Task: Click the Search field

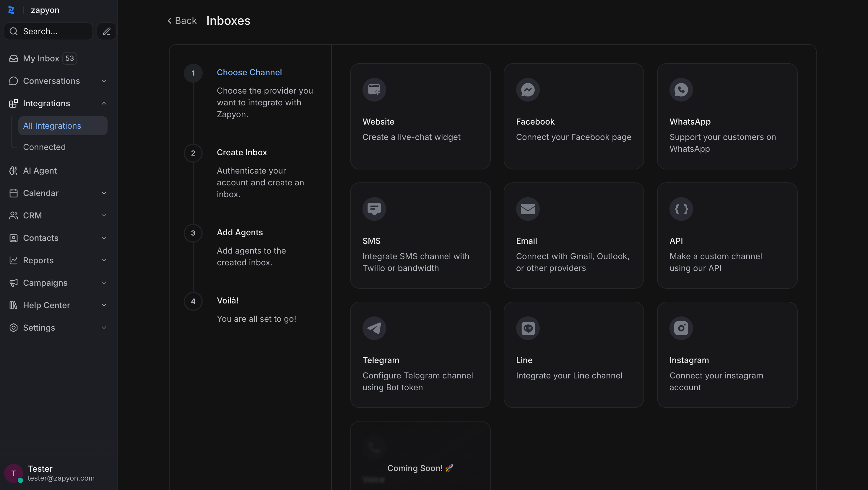Action: click(48, 31)
